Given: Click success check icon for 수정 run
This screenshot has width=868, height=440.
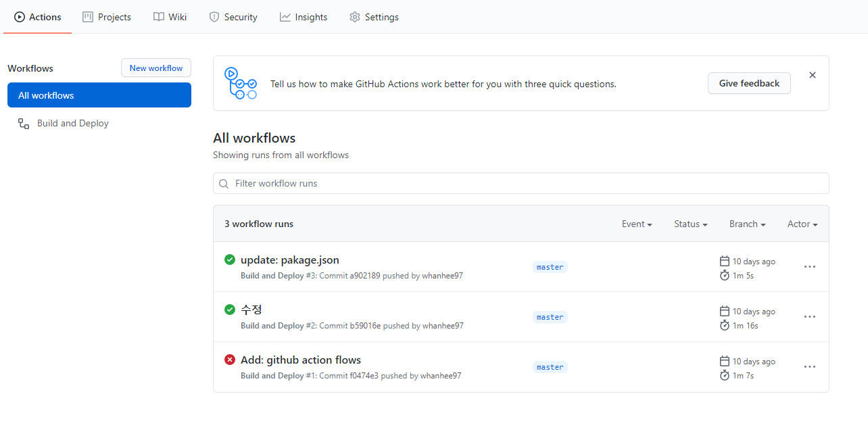Looking at the screenshot, I should pos(230,310).
